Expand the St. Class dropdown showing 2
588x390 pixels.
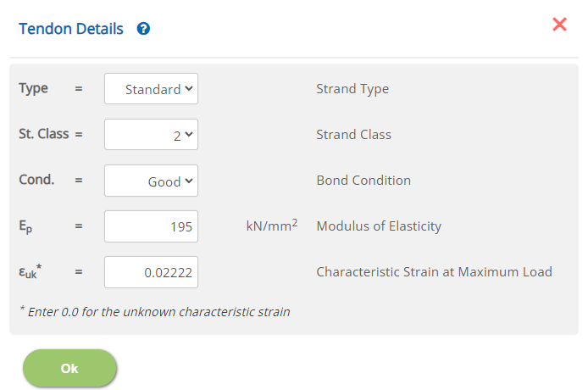tap(151, 134)
